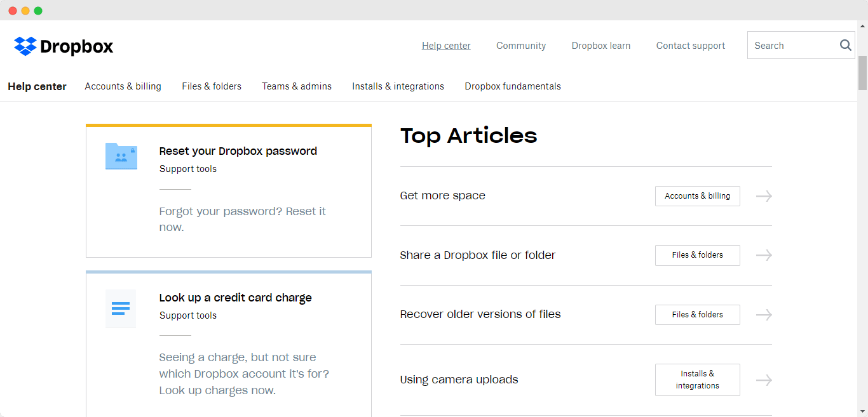868x417 pixels.
Task: Go to Contact support
Action: pyautogui.click(x=690, y=45)
